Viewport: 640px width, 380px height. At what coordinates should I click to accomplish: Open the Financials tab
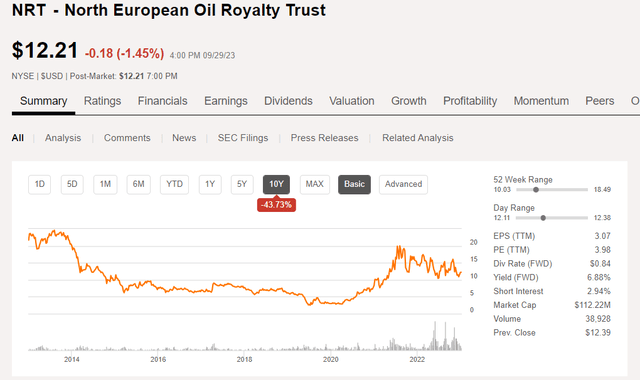click(x=162, y=101)
